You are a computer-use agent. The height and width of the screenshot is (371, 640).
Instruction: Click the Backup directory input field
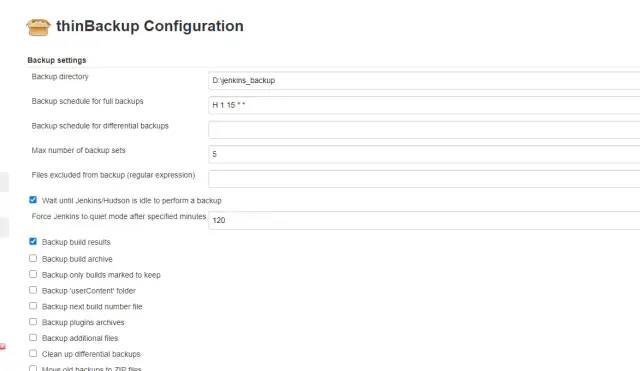click(x=424, y=80)
